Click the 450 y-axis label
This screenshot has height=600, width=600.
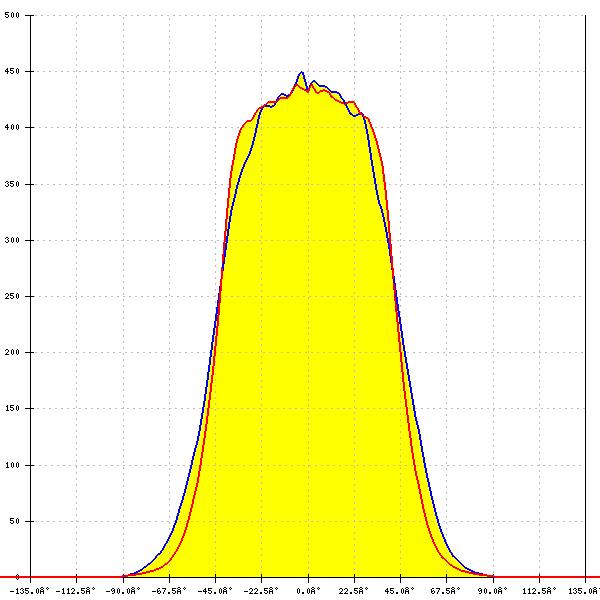[x=12, y=72]
